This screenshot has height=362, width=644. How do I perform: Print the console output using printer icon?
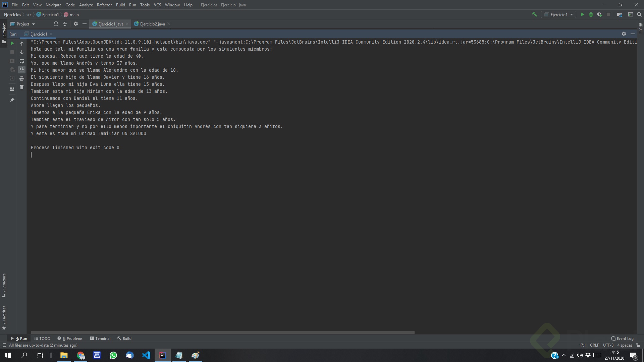pos(22,78)
